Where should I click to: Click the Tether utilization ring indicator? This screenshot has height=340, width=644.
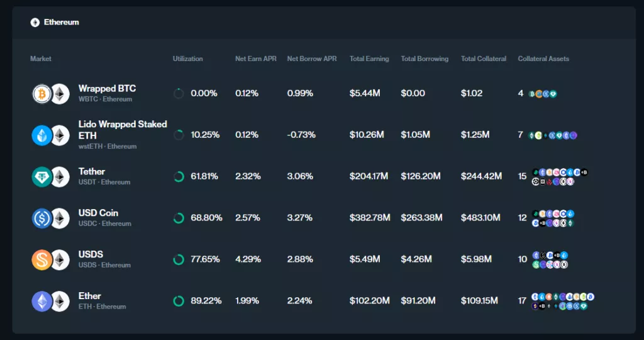[x=179, y=176]
